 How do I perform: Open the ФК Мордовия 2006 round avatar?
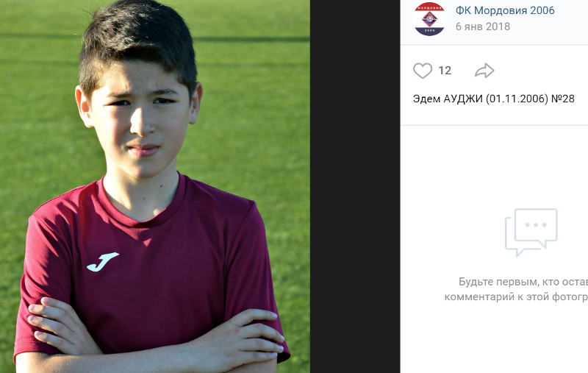(429, 19)
